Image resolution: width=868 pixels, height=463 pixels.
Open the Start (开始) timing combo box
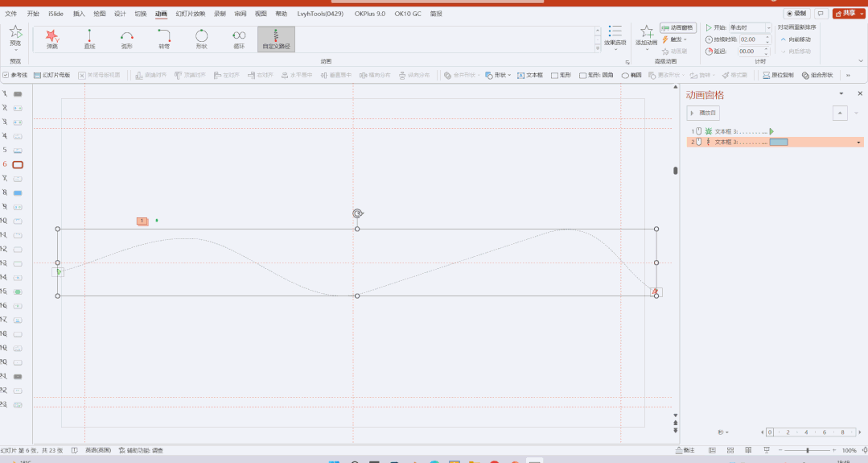pos(750,27)
